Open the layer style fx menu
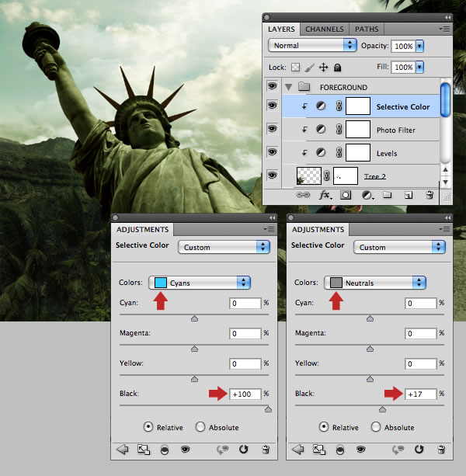The image size is (466, 476). (325, 195)
